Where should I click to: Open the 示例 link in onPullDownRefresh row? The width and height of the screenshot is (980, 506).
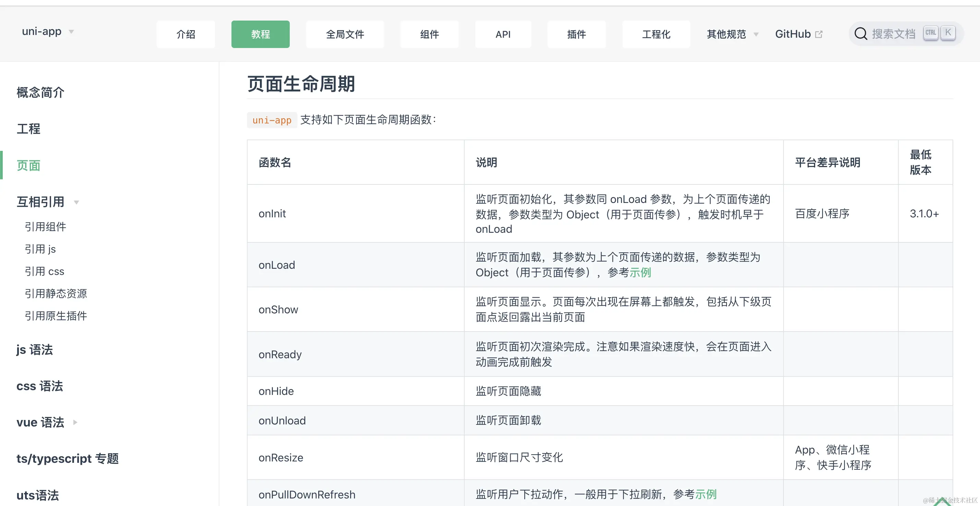(706, 494)
